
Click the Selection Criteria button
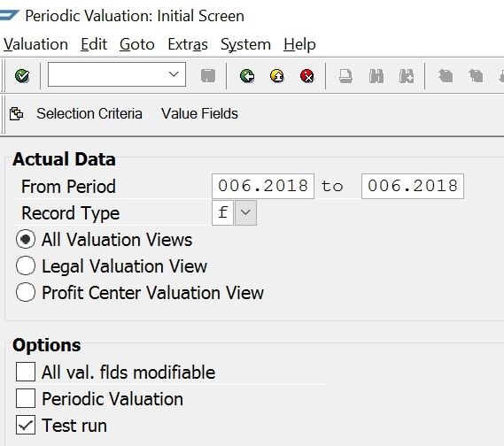click(89, 113)
